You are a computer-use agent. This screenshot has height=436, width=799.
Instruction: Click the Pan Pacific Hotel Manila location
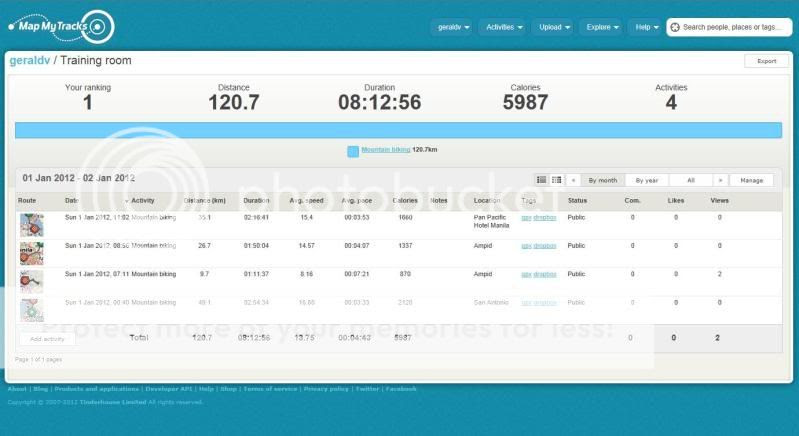[x=491, y=221]
